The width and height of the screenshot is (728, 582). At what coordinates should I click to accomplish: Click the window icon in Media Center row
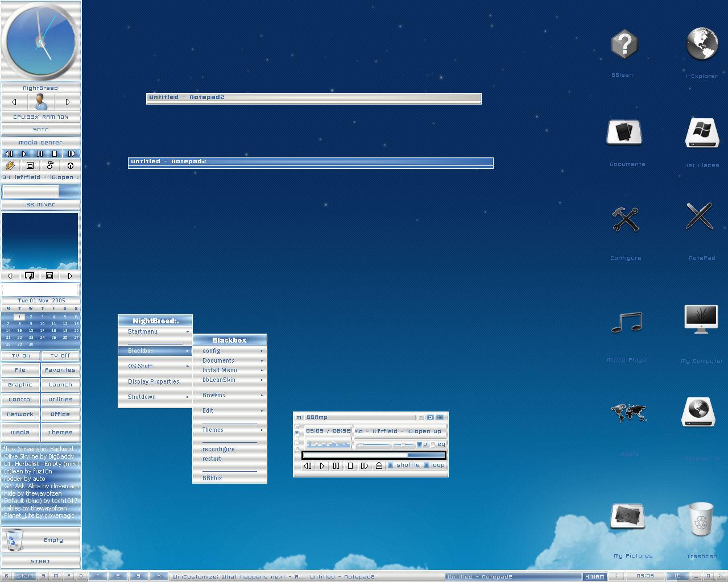30,165
